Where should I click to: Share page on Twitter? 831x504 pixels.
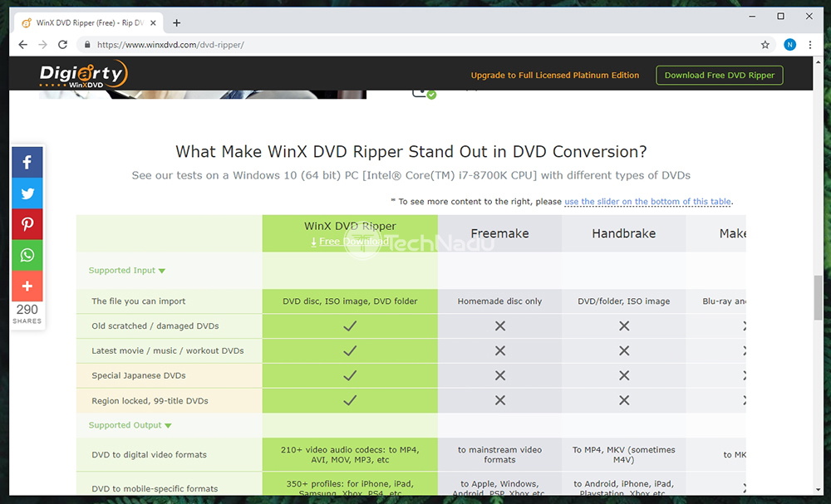point(27,193)
